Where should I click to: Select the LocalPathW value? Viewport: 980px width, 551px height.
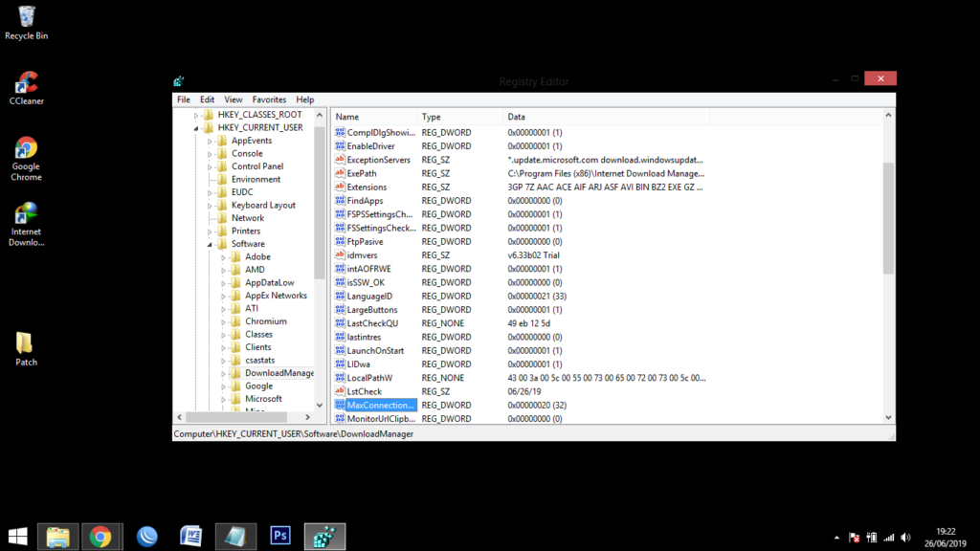click(x=369, y=377)
